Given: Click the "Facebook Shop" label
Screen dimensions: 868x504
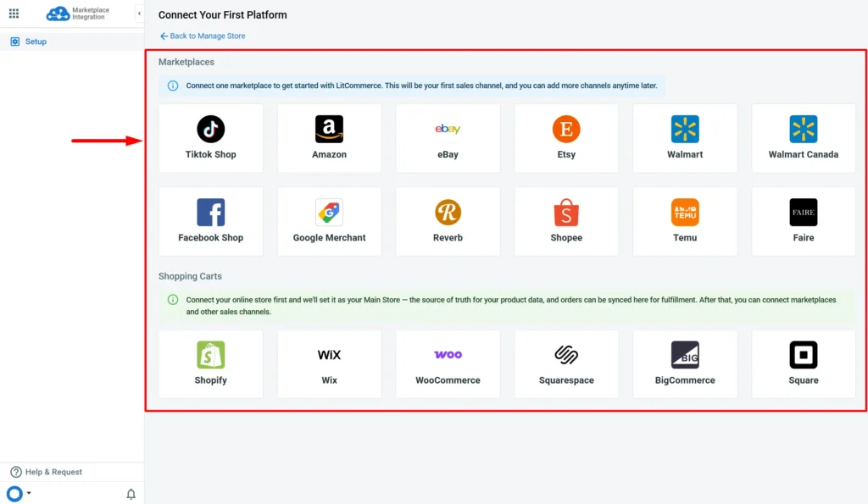Looking at the screenshot, I should click(x=211, y=238).
